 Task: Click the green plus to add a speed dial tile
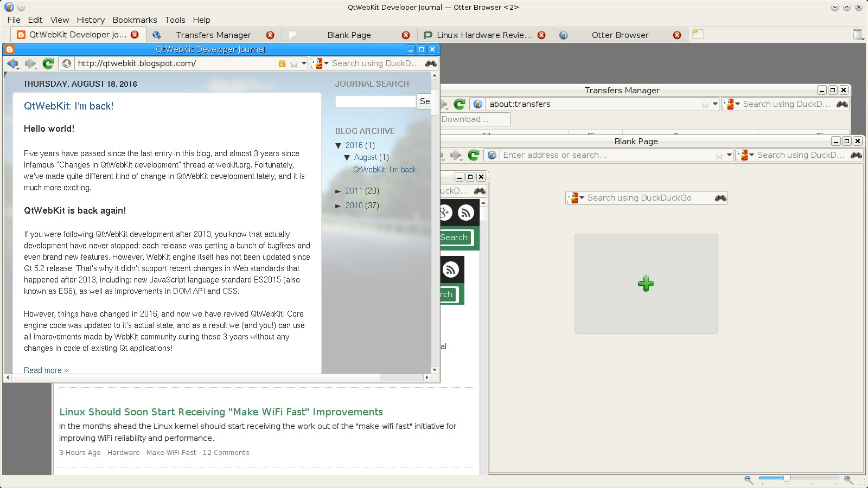(x=646, y=284)
